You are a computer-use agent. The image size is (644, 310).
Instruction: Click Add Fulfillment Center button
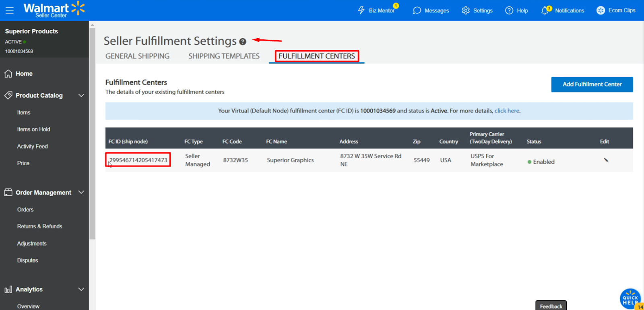click(x=592, y=84)
